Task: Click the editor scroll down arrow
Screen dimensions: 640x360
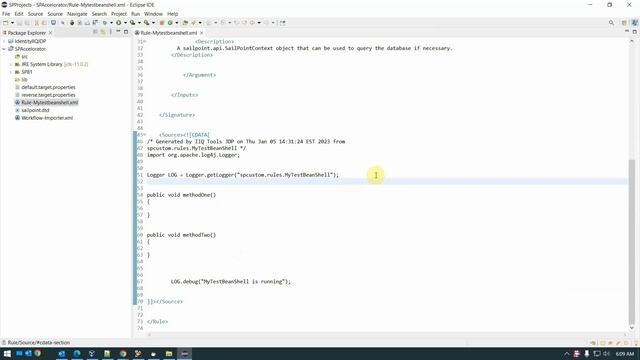Action: tap(632, 328)
